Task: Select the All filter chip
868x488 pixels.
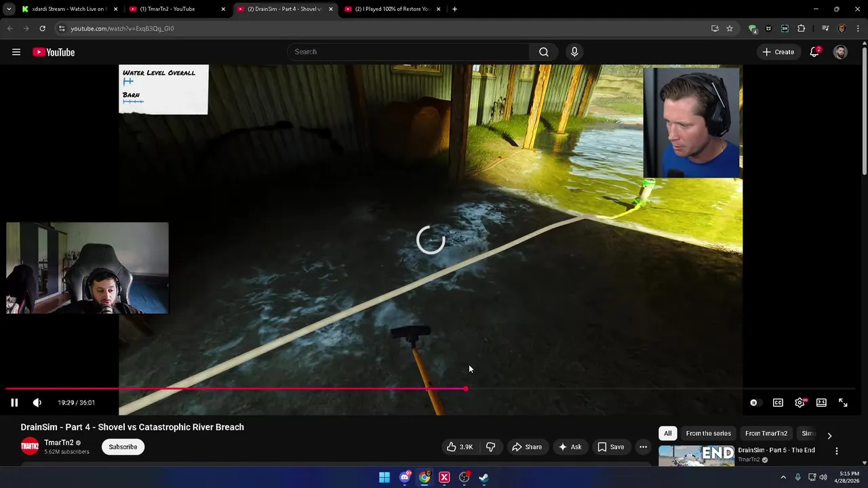Action: [x=667, y=434]
